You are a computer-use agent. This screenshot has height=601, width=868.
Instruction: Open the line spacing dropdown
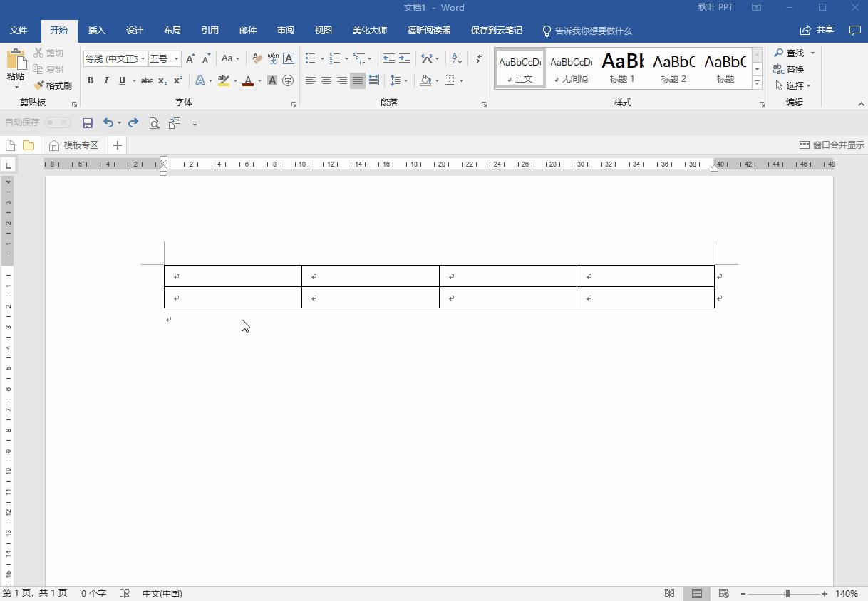coord(399,80)
